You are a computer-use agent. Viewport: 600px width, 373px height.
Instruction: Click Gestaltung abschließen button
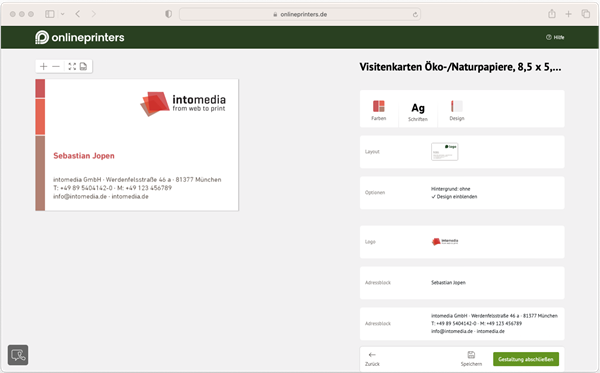coord(526,359)
